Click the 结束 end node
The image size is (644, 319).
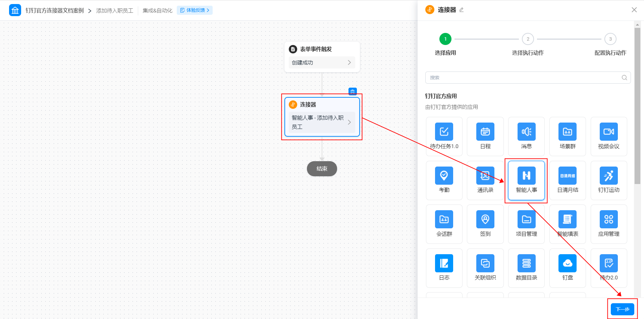pos(322,169)
